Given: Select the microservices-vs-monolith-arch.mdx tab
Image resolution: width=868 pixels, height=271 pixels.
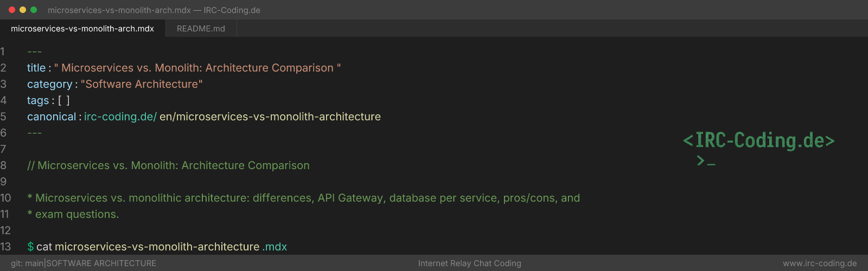Looking at the screenshot, I should coord(82,29).
